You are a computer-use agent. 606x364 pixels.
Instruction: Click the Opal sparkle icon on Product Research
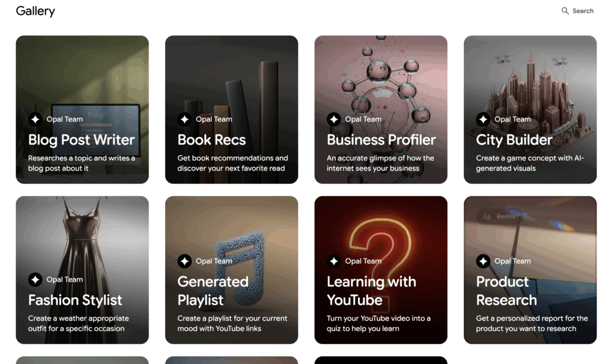483,261
